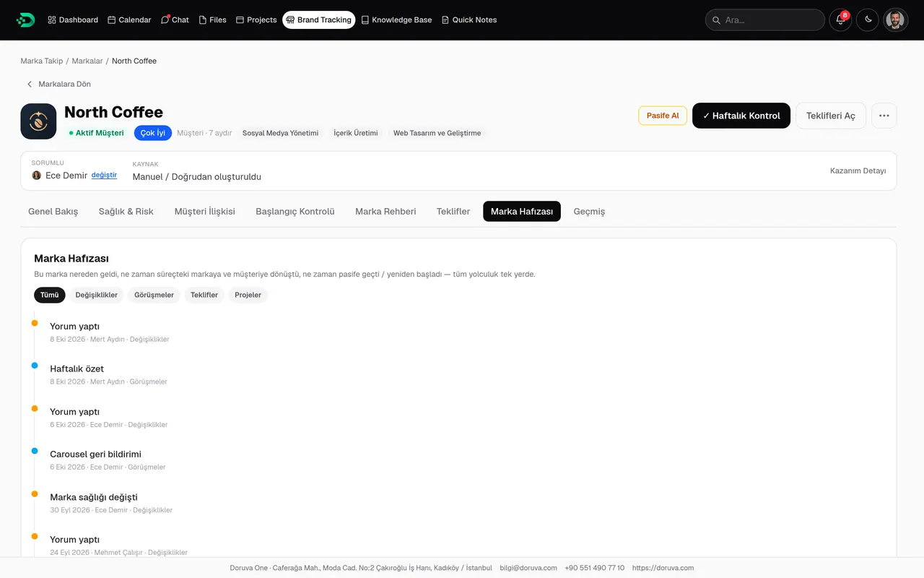Go to Files in top navigation
This screenshot has width=924, height=578.
[212, 20]
